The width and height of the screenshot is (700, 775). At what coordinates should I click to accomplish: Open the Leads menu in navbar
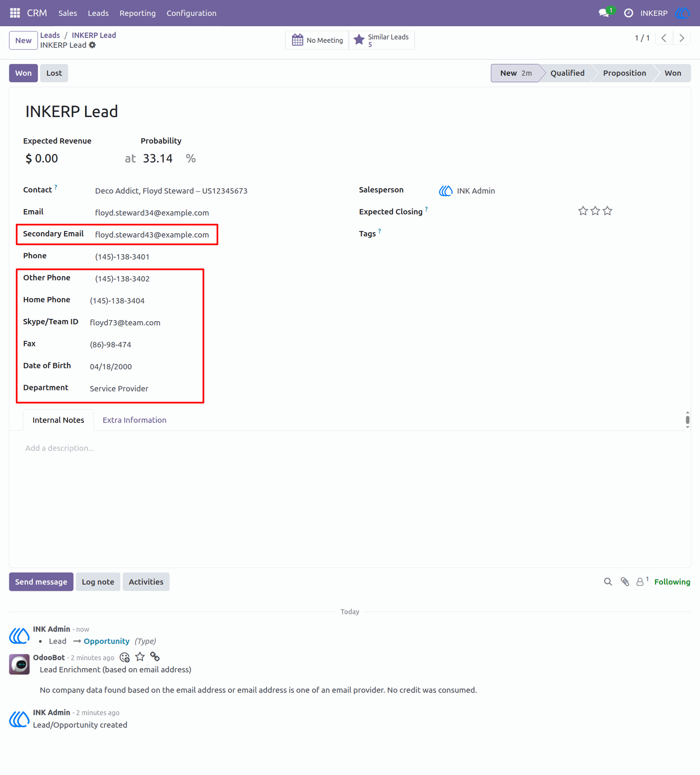(x=98, y=13)
